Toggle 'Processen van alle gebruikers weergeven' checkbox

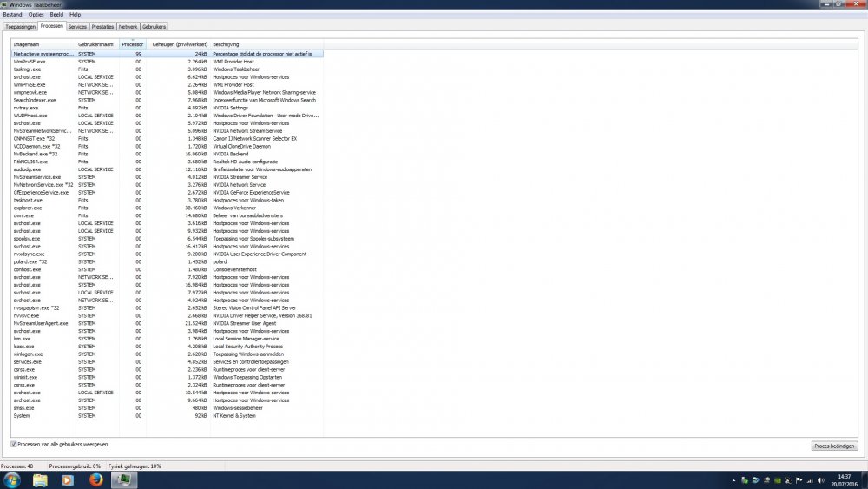point(14,444)
